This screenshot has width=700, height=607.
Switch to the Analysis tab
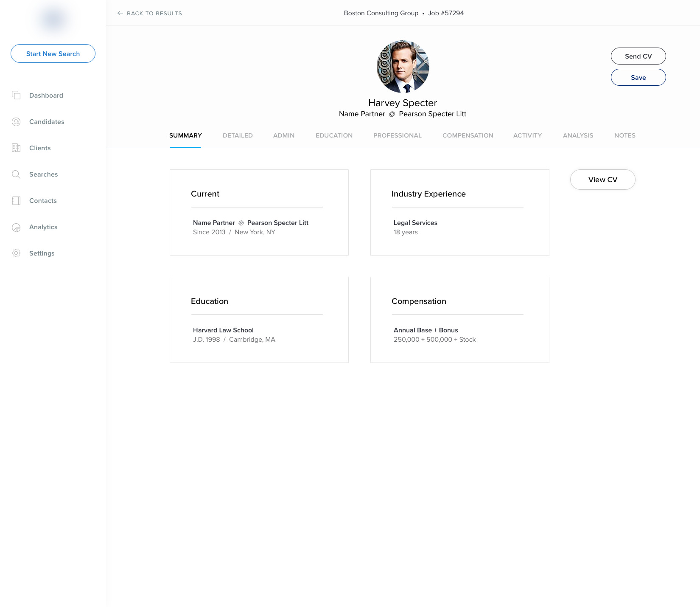[x=578, y=135]
